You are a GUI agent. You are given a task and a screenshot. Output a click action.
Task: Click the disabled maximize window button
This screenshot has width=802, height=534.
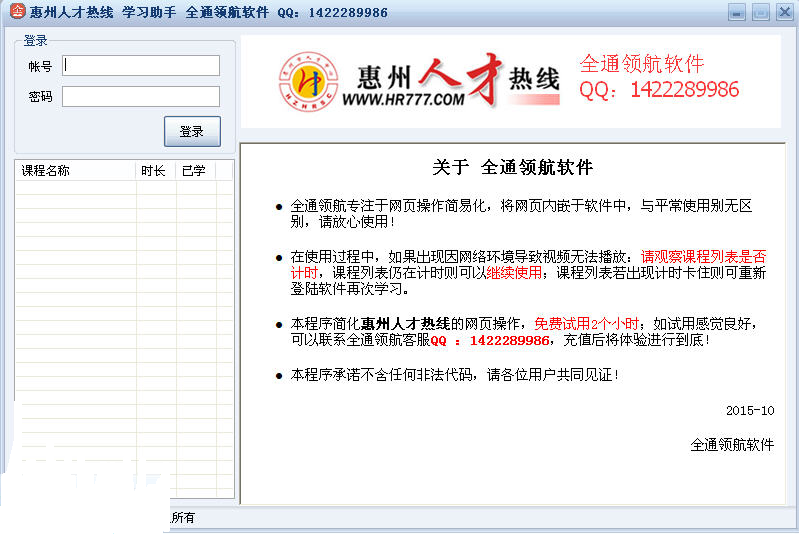click(761, 12)
